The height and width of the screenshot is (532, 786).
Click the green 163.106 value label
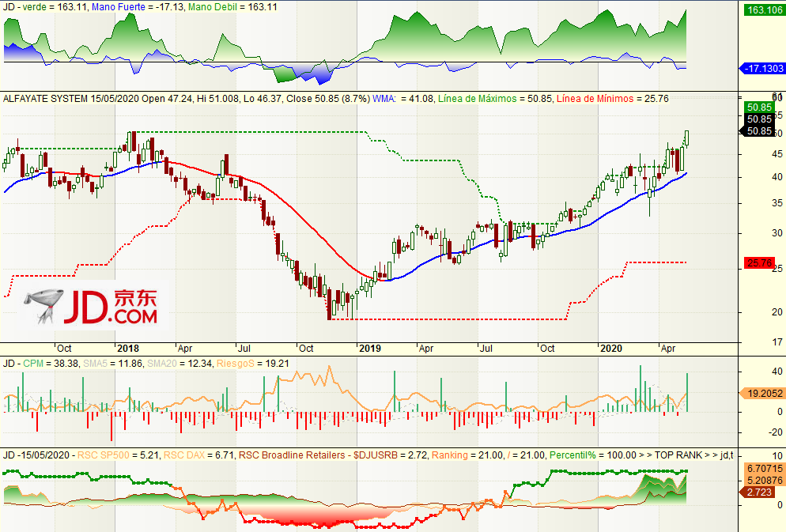tap(764, 10)
